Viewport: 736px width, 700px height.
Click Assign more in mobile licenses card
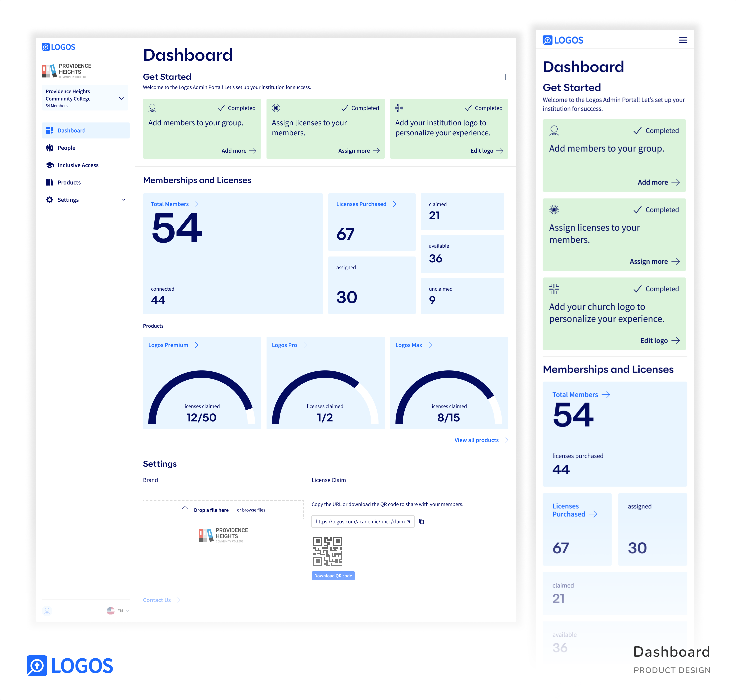[x=655, y=262]
